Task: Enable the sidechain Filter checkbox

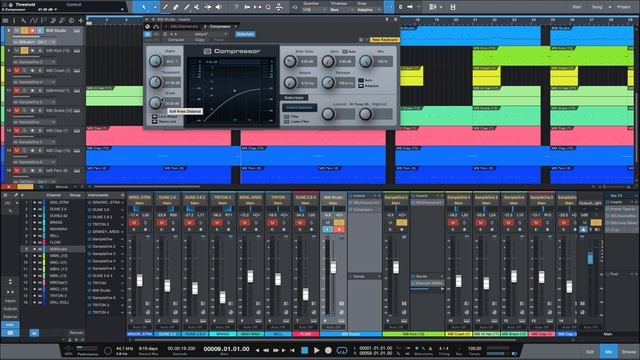Action: point(287,117)
